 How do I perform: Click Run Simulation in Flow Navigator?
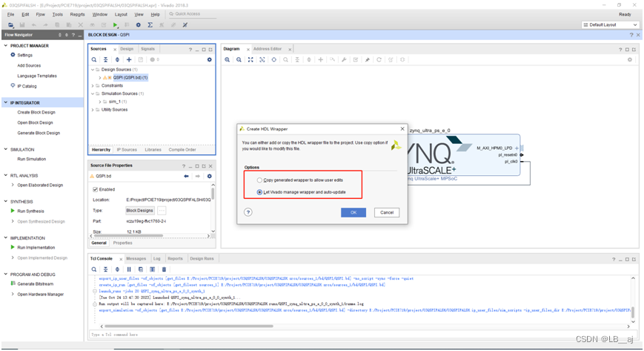point(32,160)
